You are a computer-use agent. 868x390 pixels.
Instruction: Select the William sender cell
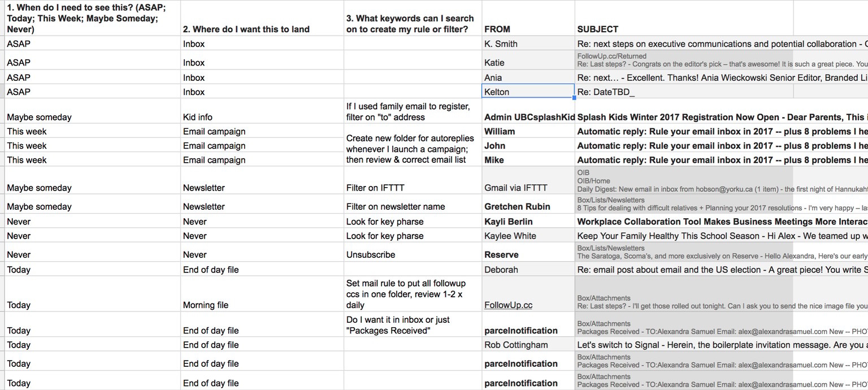click(528, 131)
